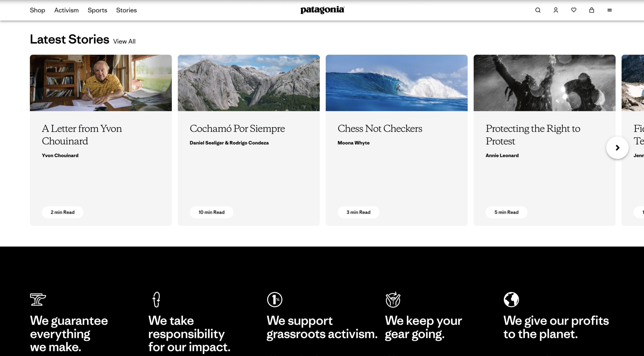Click the Yvon Chouinard portrait thumbnail
This screenshot has height=356, width=644.
pos(101,83)
